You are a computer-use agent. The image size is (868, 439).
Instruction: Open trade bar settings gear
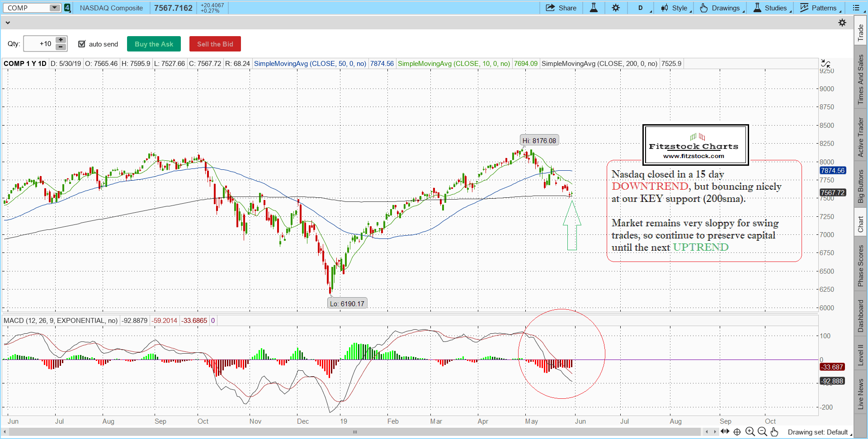coord(842,23)
